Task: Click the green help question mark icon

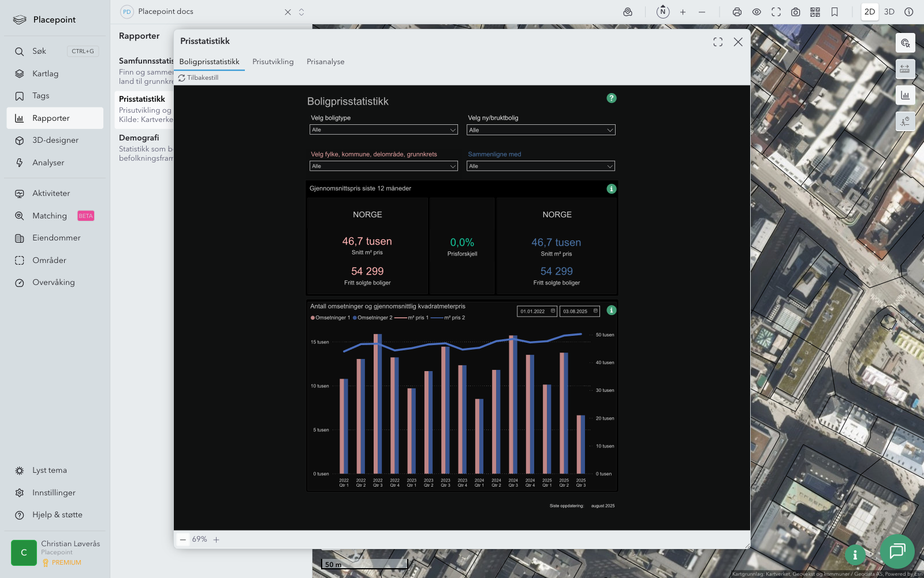Action: [612, 98]
